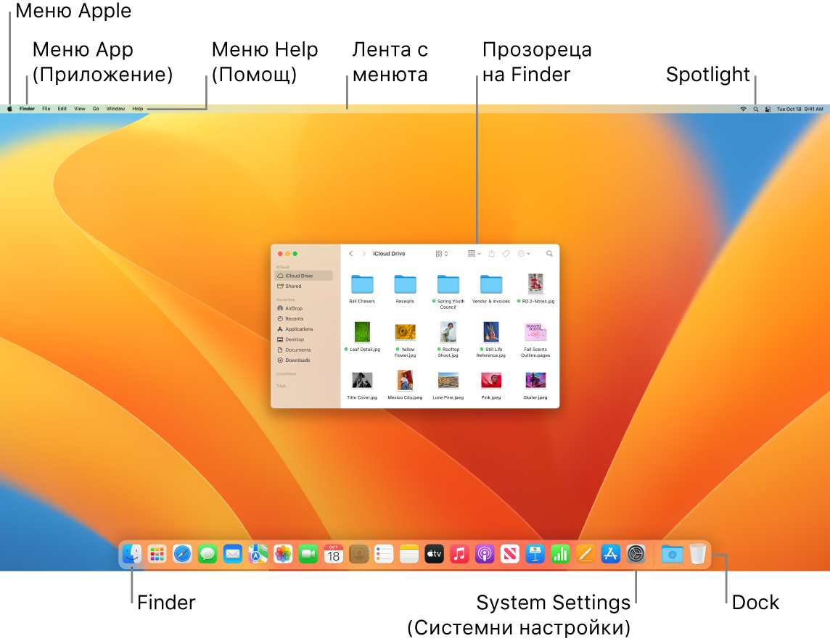Open Podcasts from the Dock
This screenshot has width=830, height=644.
tap(485, 554)
